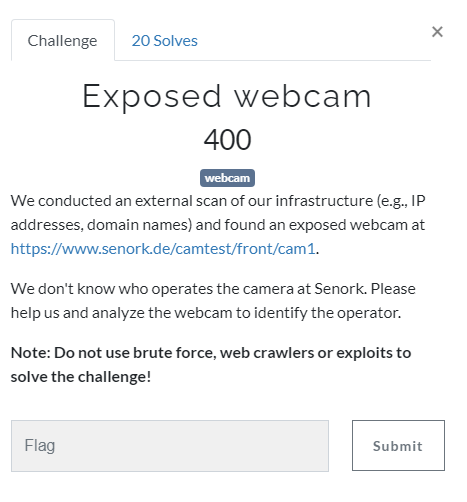Click the text 'solve the challenge!'
Screen dimensions: 467x502
click(x=81, y=377)
